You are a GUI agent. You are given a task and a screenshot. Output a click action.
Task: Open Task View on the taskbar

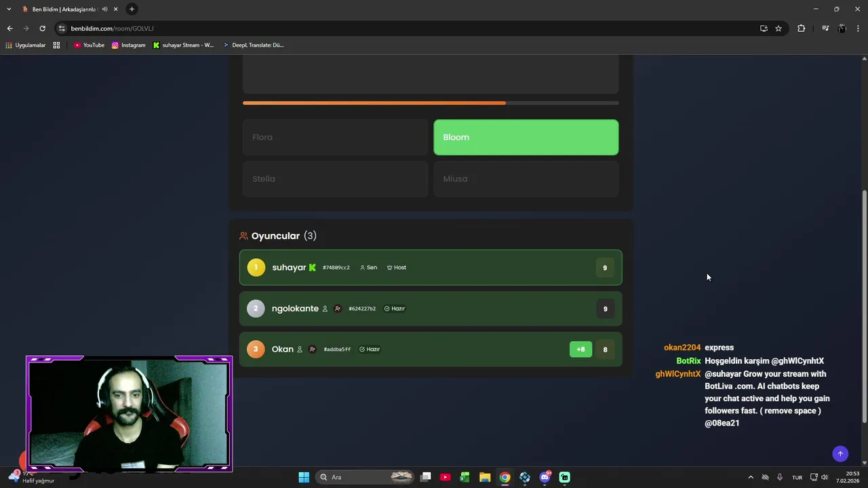tap(426, 477)
